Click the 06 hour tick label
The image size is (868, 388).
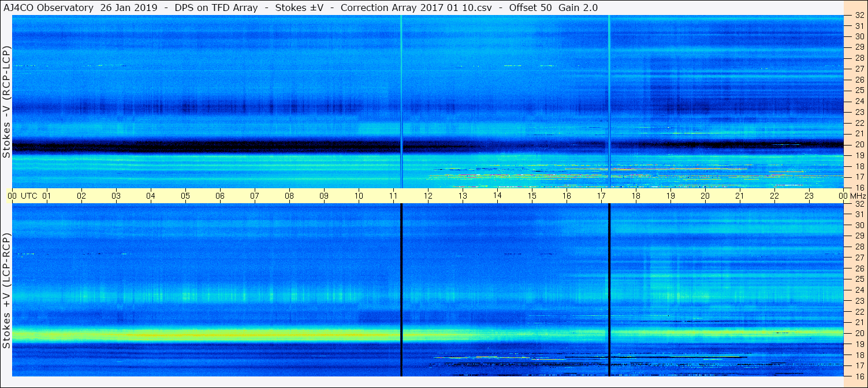point(220,196)
